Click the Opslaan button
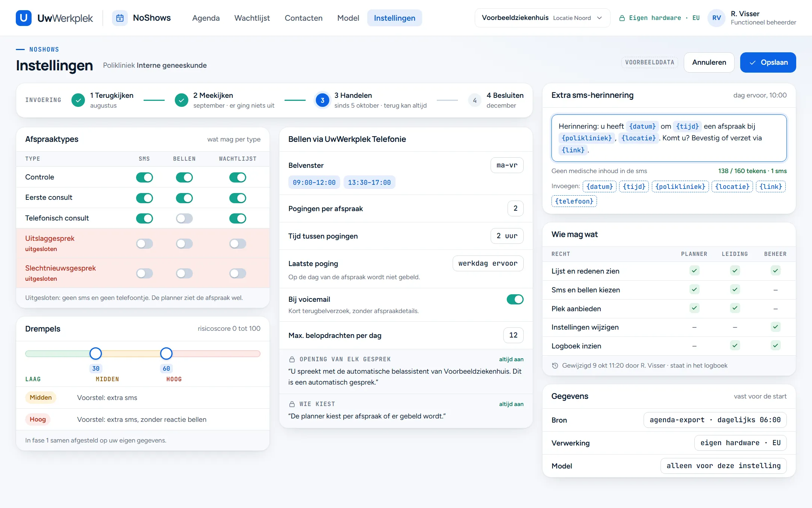 pyautogui.click(x=768, y=62)
